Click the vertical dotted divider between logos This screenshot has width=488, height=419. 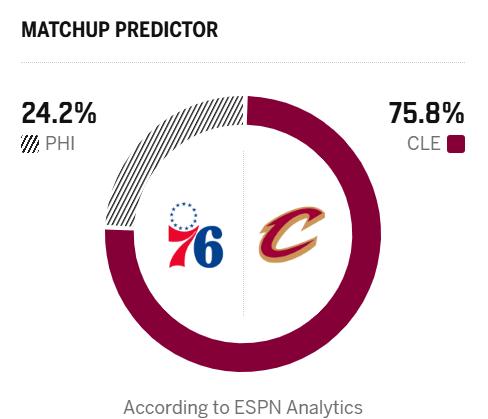[x=243, y=234]
